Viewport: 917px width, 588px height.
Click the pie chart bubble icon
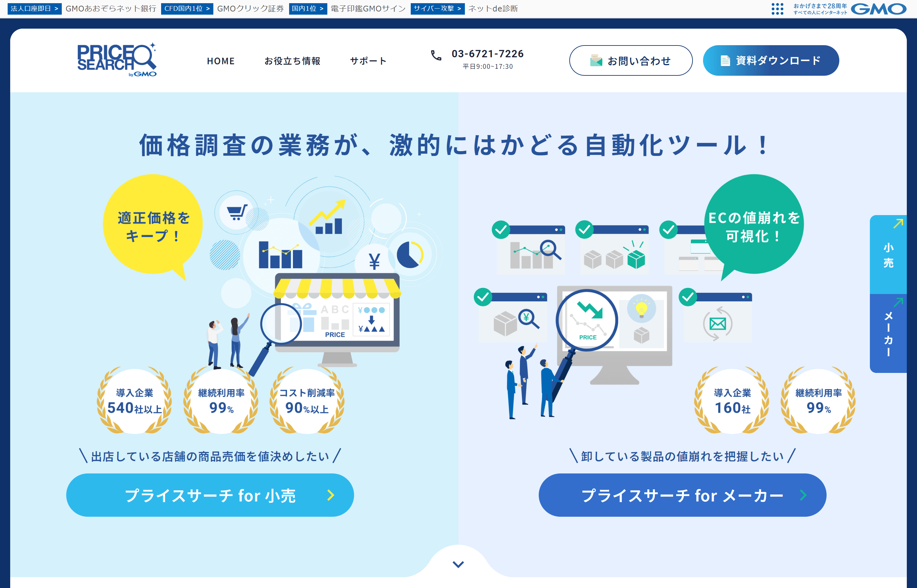[x=410, y=254]
